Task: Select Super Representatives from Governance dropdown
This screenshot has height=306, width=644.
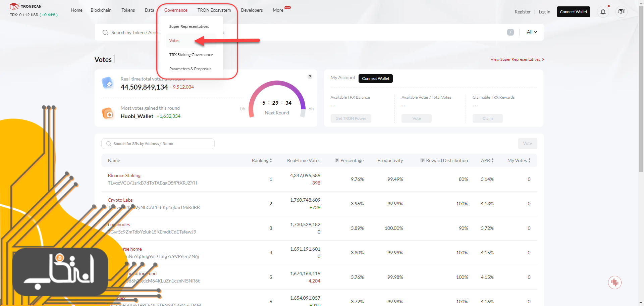Action: [x=189, y=27]
